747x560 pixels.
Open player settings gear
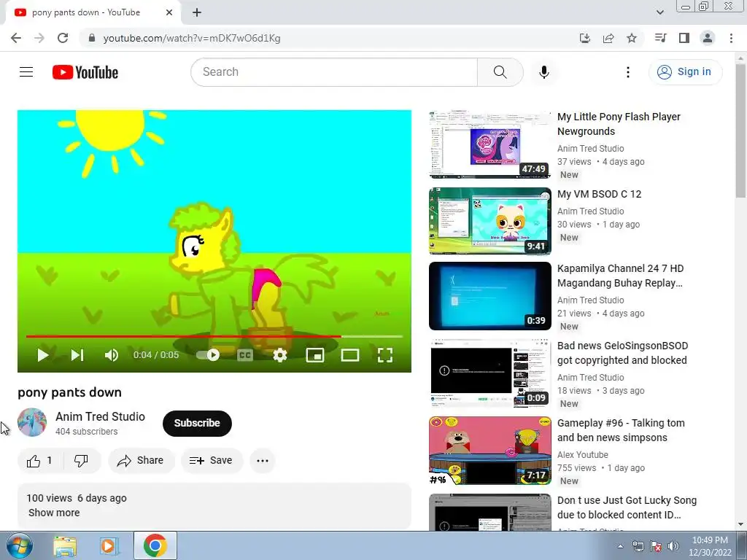click(x=280, y=355)
